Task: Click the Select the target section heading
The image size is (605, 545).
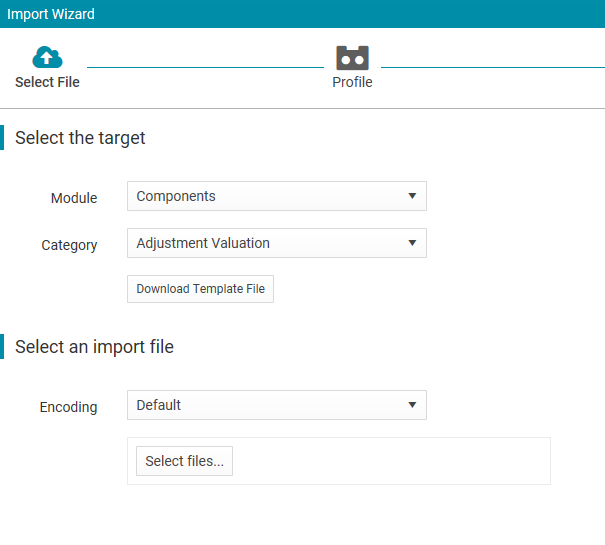Action: (80, 138)
